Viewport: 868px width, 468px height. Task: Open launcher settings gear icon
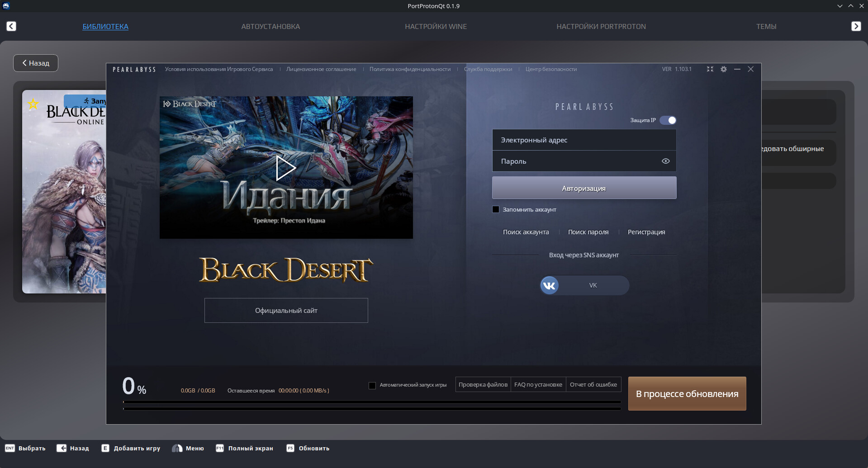click(724, 69)
